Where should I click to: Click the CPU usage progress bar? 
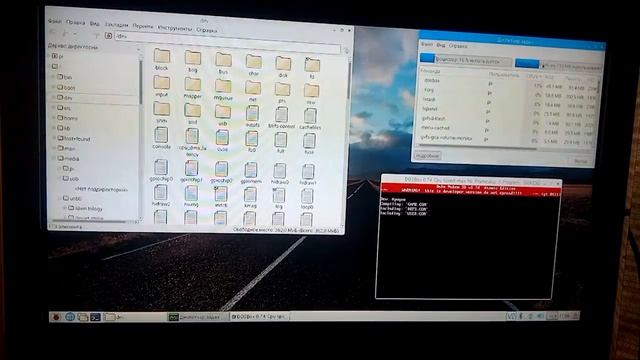point(466,60)
